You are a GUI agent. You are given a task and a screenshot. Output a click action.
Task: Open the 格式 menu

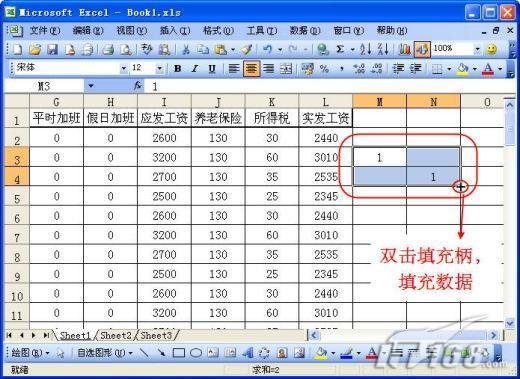[218, 31]
